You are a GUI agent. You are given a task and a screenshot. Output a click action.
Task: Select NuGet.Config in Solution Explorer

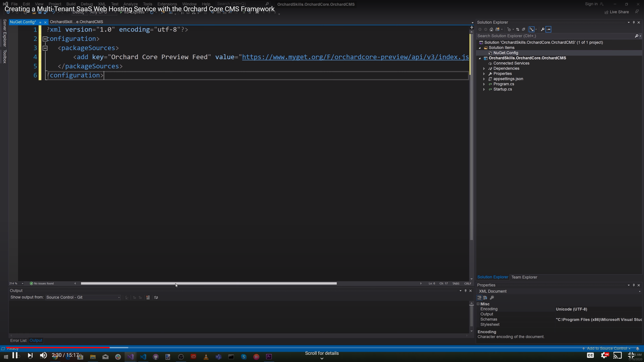tap(505, 53)
